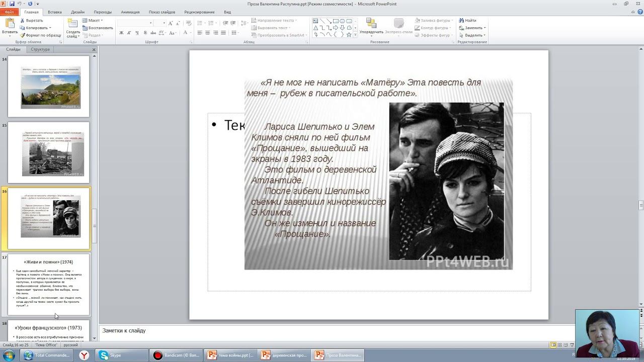
Task: Open the Заливка фигуры fill options
Action: click(434, 21)
